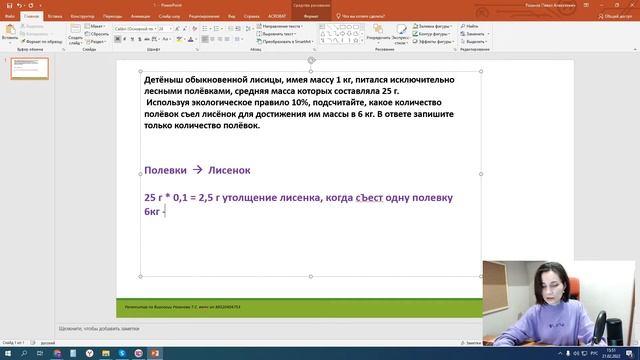Open columns options
Viewport: 640px width, 360px height.
pos(238,39)
